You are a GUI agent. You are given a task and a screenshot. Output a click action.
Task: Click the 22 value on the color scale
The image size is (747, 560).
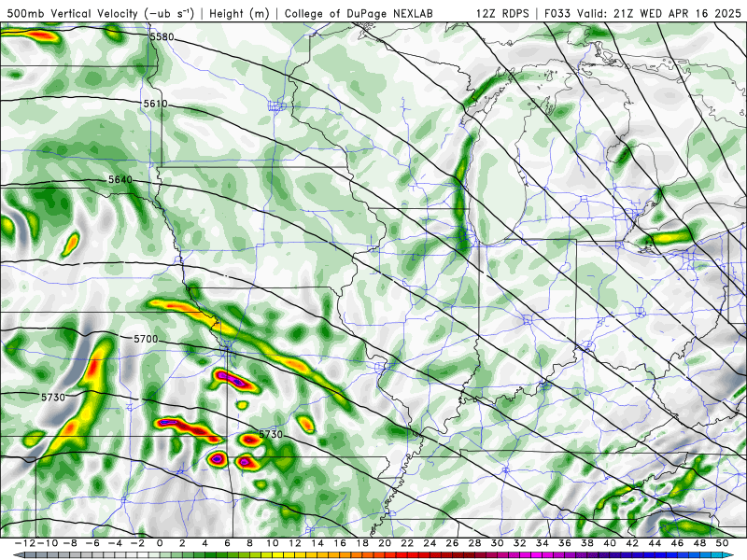(407, 543)
